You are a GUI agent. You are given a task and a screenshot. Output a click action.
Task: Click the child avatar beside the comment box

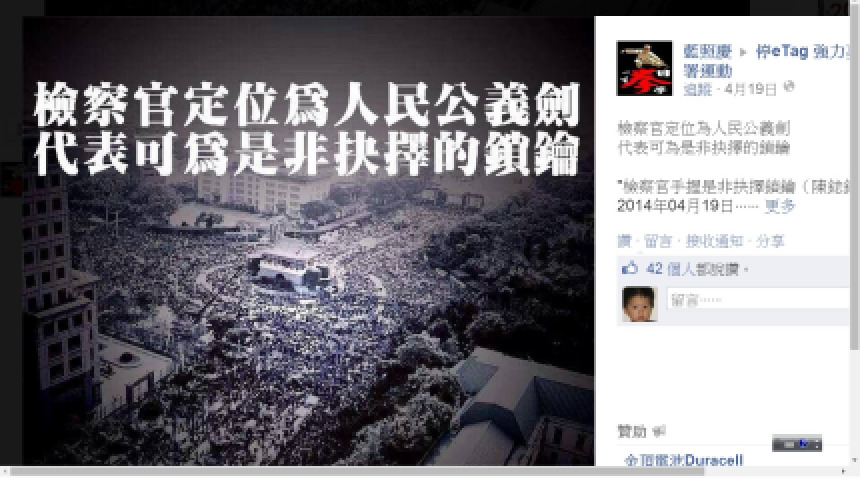coord(639,304)
